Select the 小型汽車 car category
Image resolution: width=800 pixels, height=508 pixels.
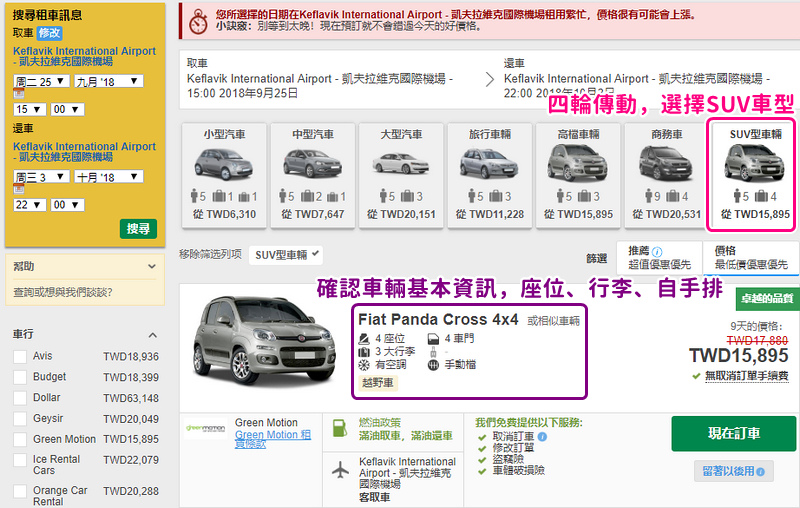pyautogui.click(x=224, y=175)
